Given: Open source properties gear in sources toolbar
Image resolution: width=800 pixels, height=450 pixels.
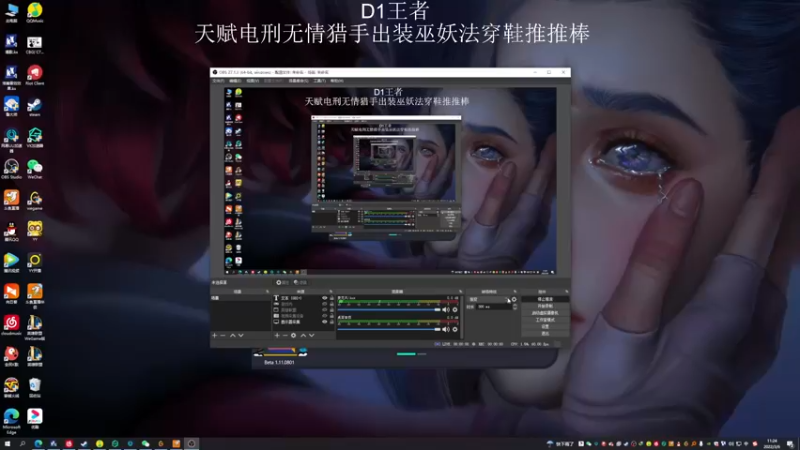Looking at the screenshot, I should pos(293,335).
